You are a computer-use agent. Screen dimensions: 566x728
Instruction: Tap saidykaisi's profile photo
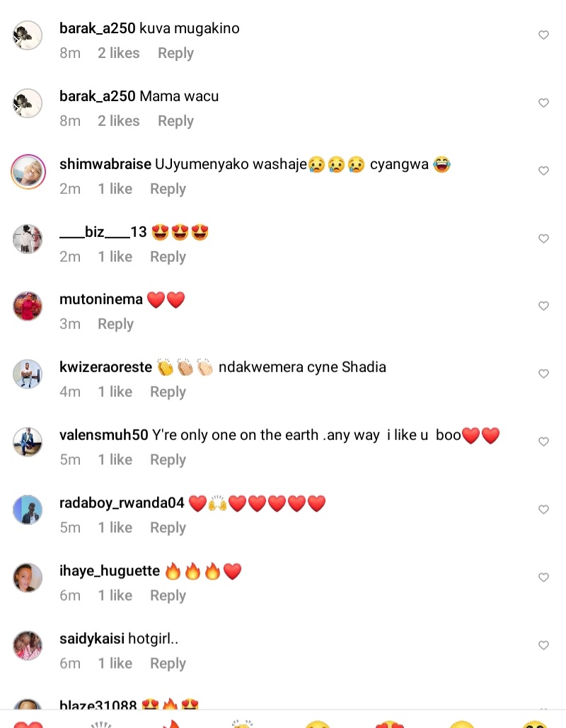(28, 645)
